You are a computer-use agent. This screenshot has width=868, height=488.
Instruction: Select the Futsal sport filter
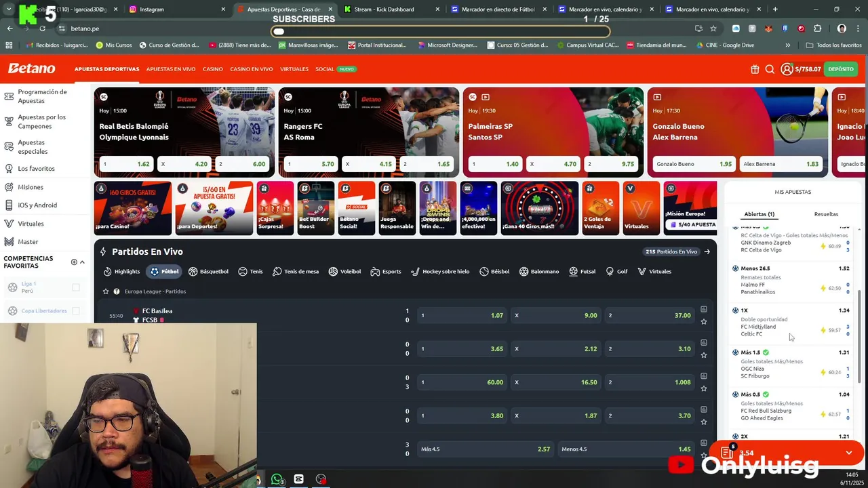(582, 271)
